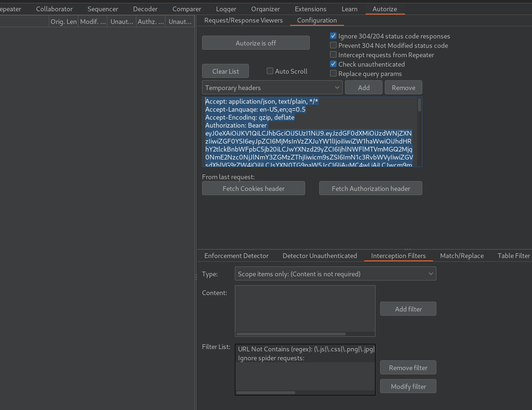This screenshot has width=532, height=410.
Task: Go to the Decoder tab
Action: pyautogui.click(x=145, y=9)
